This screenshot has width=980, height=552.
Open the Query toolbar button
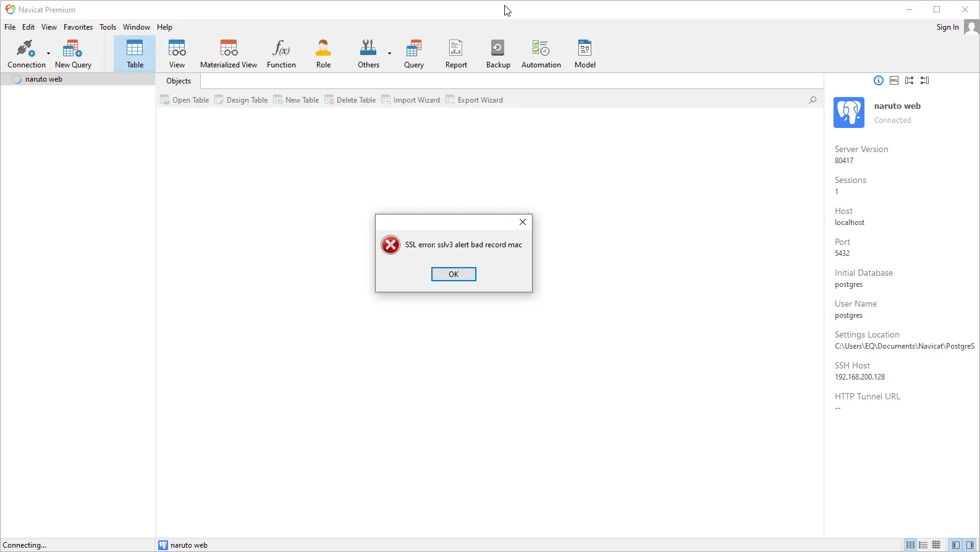pyautogui.click(x=414, y=54)
